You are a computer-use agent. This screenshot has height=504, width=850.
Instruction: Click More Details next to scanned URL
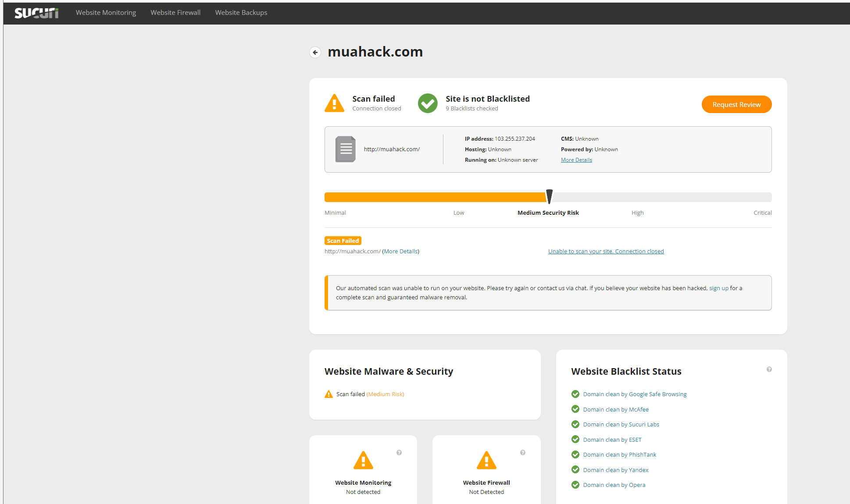[x=400, y=252]
